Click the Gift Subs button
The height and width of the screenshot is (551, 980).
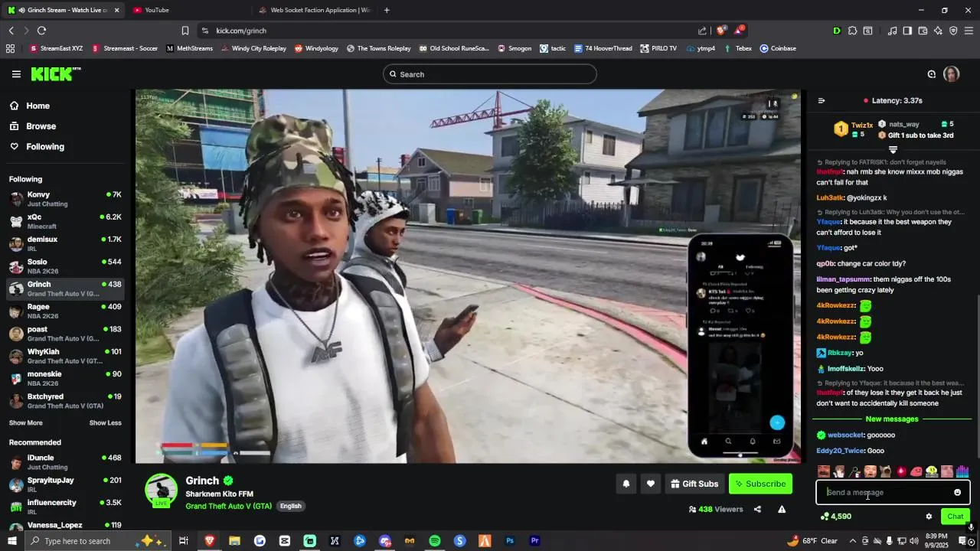694,484
